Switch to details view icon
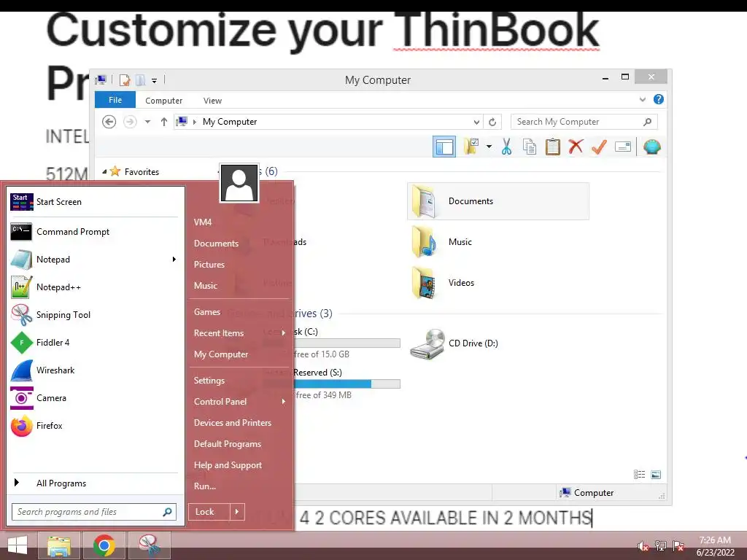This screenshot has height=560, width=747. point(639,474)
